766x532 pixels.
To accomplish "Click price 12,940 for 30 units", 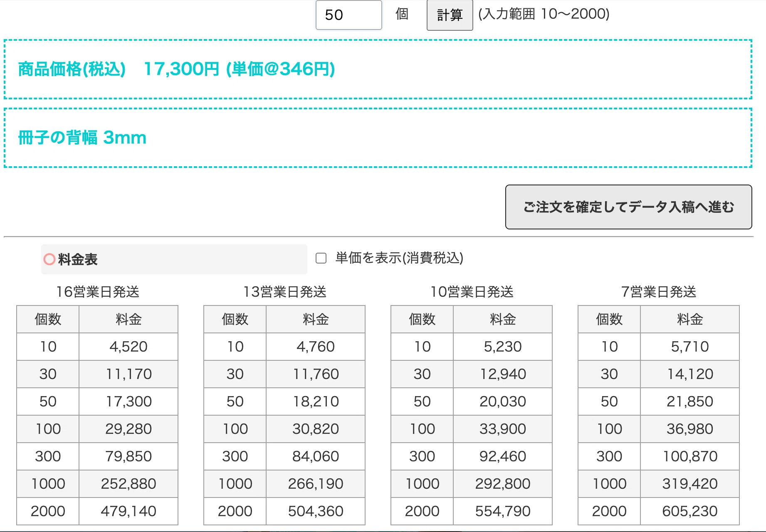I will click(x=503, y=374).
